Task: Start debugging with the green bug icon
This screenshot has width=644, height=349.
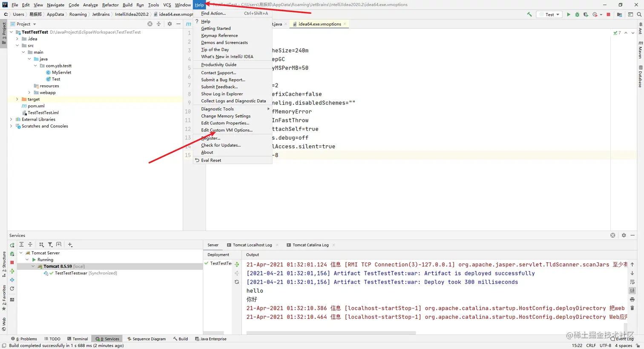Action: pos(577,14)
